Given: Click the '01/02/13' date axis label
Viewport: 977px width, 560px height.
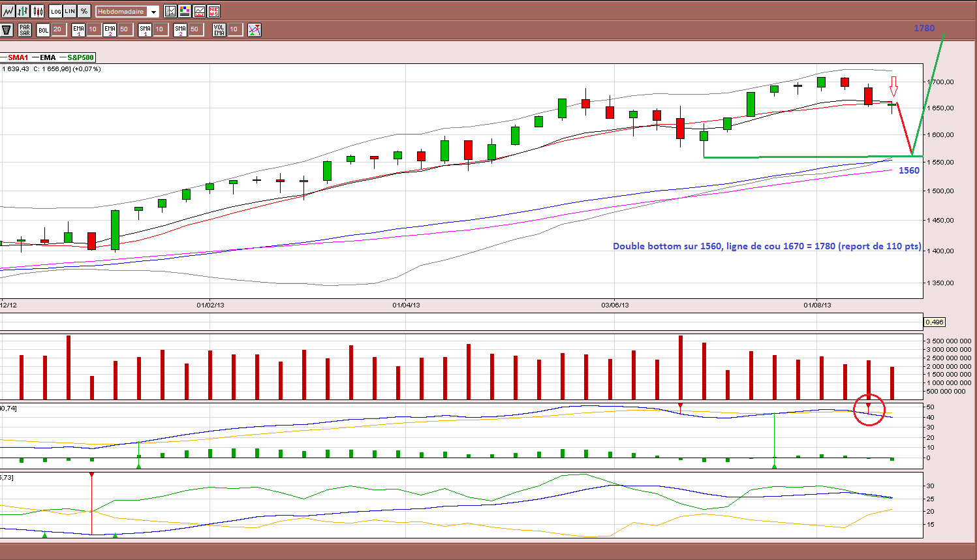Looking at the screenshot, I should 210,305.
